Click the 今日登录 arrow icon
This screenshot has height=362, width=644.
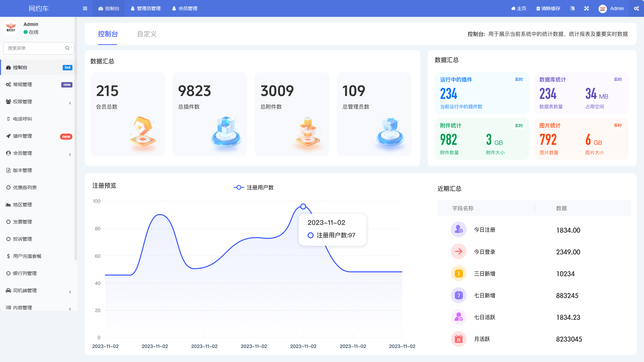click(459, 251)
